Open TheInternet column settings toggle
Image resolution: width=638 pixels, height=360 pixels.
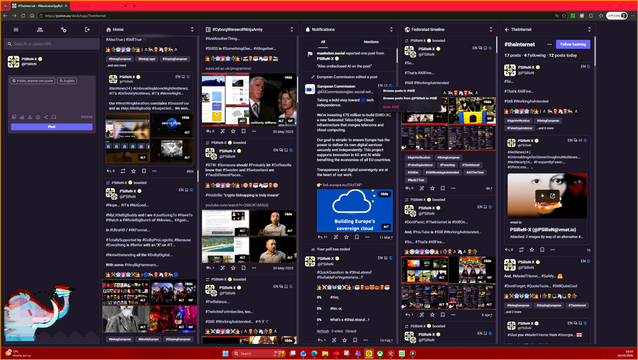point(589,30)
